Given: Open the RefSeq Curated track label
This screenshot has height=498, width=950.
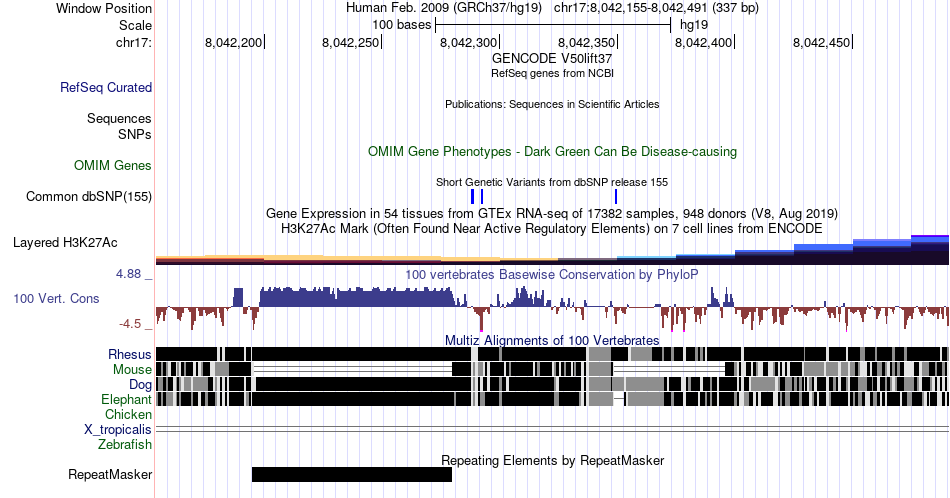Looking at the screenshot, I should [106, 87].
